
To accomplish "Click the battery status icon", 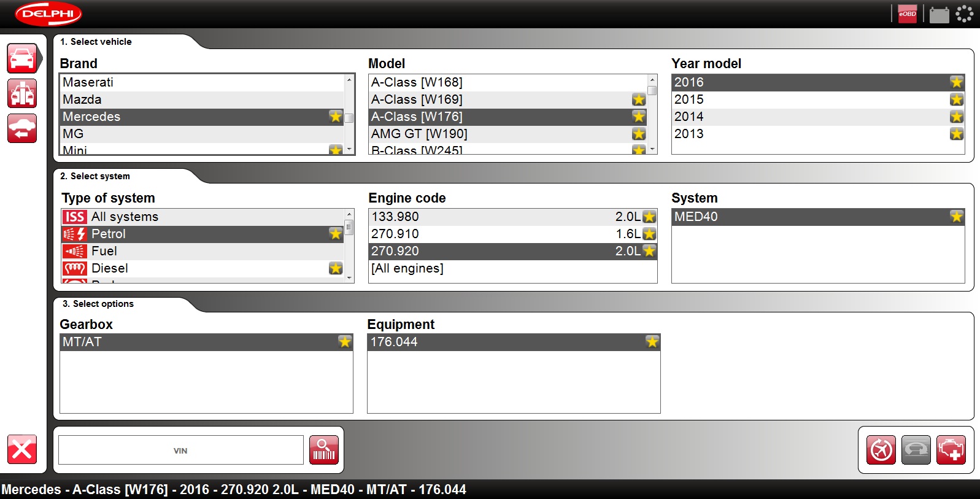I will click(x=939, y=14).
